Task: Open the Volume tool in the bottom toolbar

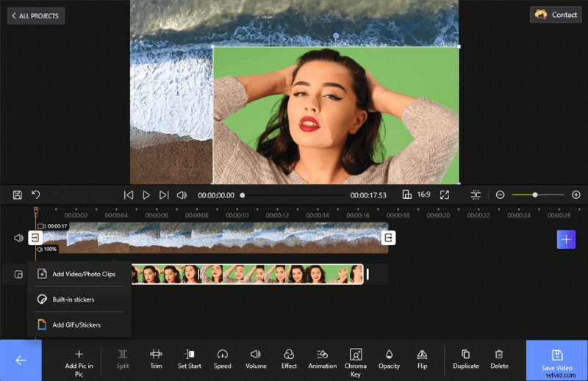Action: (256, 359)
